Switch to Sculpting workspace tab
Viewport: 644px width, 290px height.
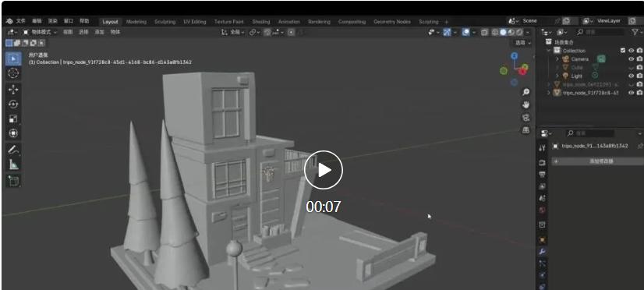click(165, 22)
